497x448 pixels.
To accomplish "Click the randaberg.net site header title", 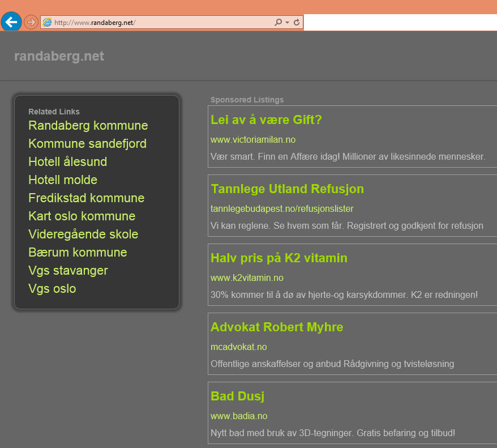I will click(x=59, y=56).
